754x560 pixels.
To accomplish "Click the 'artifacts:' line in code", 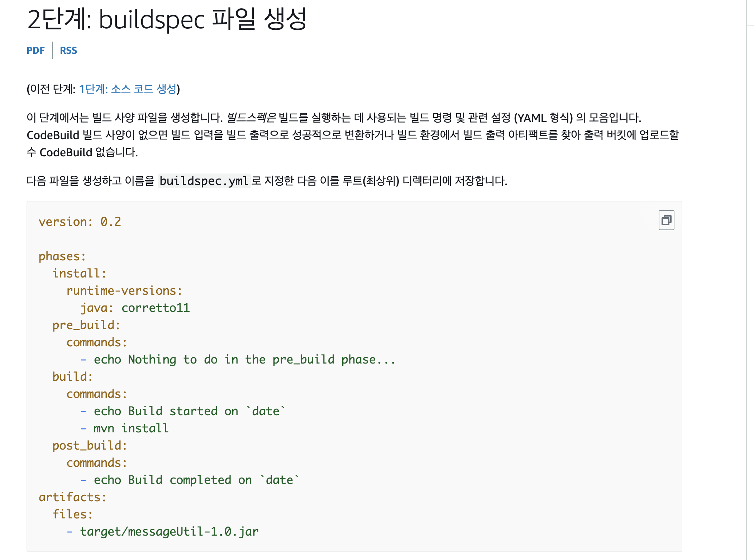I will click(x=73, y=497).
